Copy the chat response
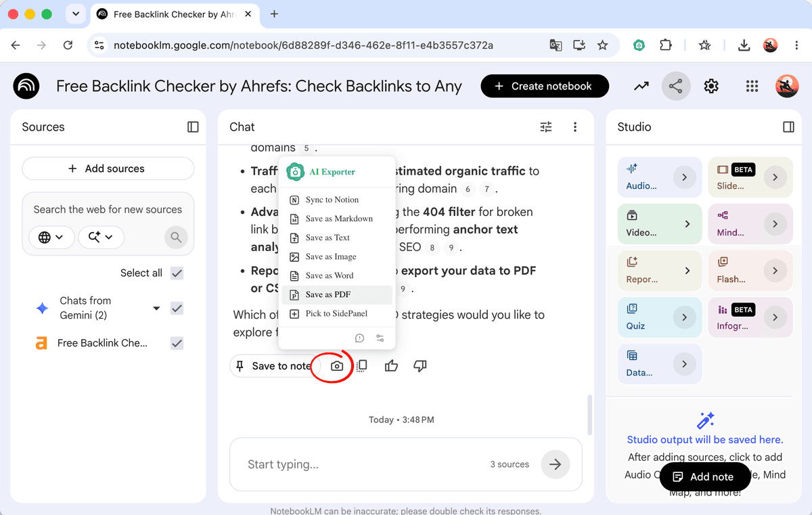The height and width of the screenshot is (515, 812). tap(362, 366)
